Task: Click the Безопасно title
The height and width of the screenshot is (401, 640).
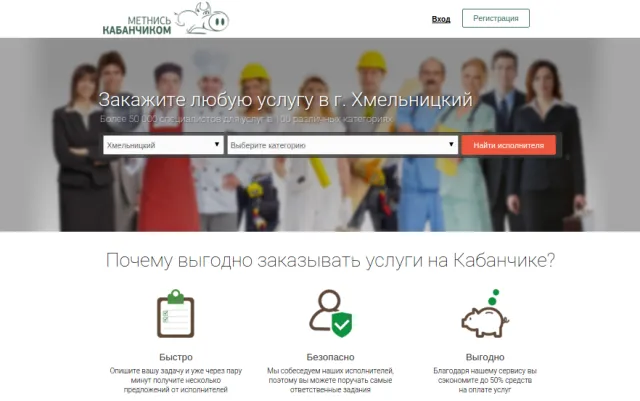Action: click(x=331, y=357)
